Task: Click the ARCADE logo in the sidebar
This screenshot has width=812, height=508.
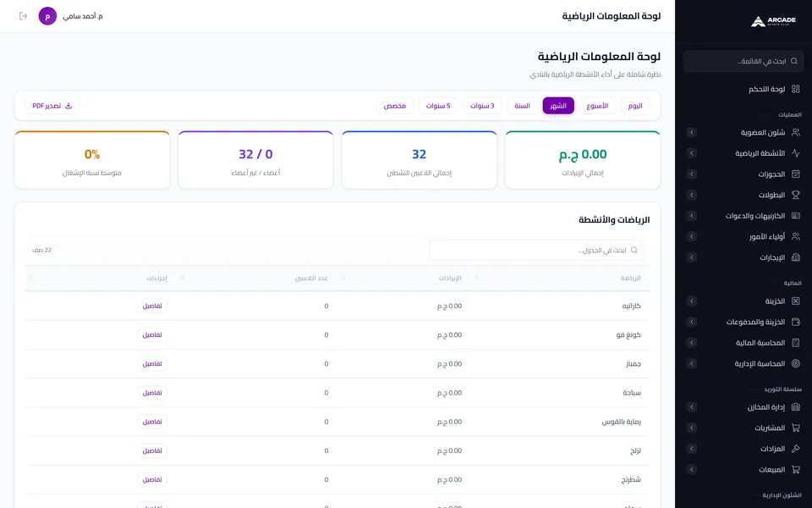Action: pyautogui.click(x=773, y=21)
